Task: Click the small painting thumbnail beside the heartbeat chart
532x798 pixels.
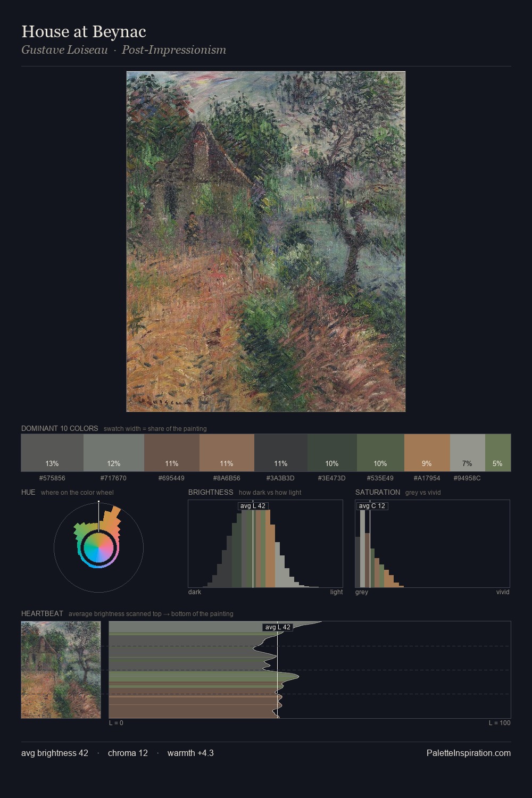Action: [x=61, y=670]
